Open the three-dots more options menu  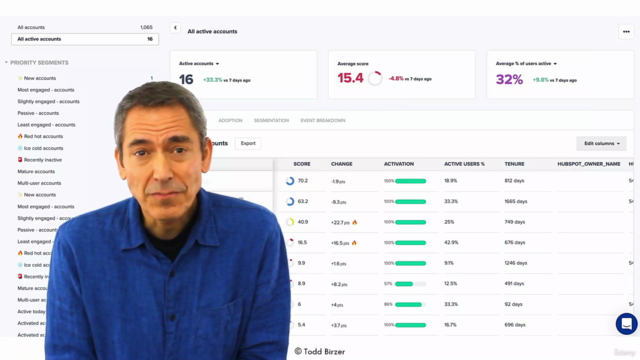click(x=626, y=31)
